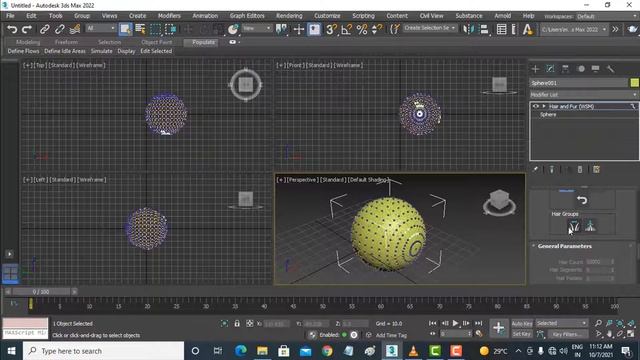The height and width of the screenshot is (360, 640).
Task: Open the Modifiers menu
Action: click(169, 16)
